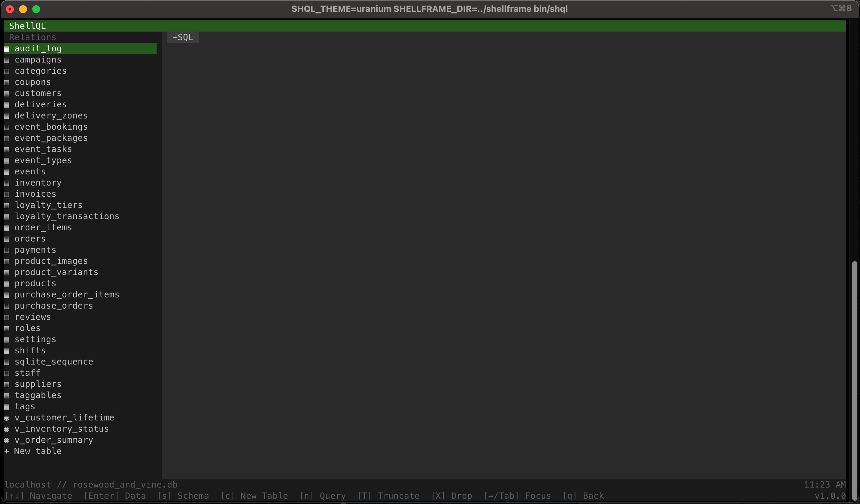Select the products relation
The height and width of the screenshot is (504, 860).
coord(35,283)
